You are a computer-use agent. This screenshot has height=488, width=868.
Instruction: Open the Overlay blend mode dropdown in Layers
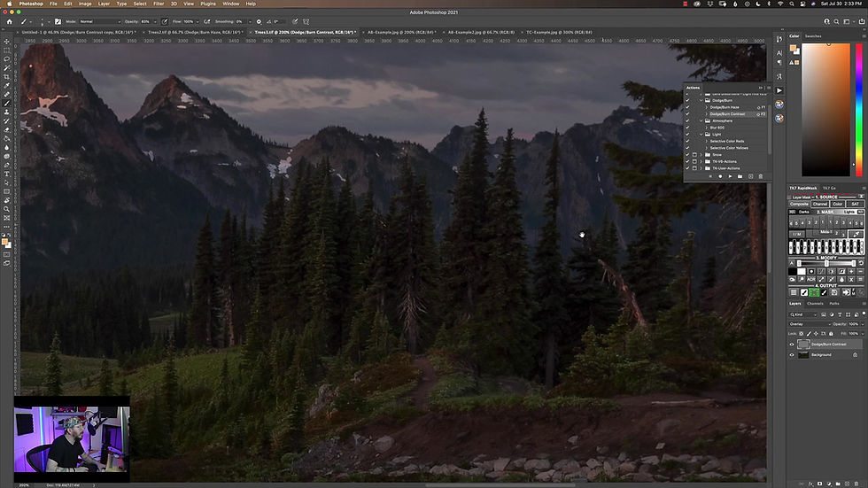coord(810,324)
